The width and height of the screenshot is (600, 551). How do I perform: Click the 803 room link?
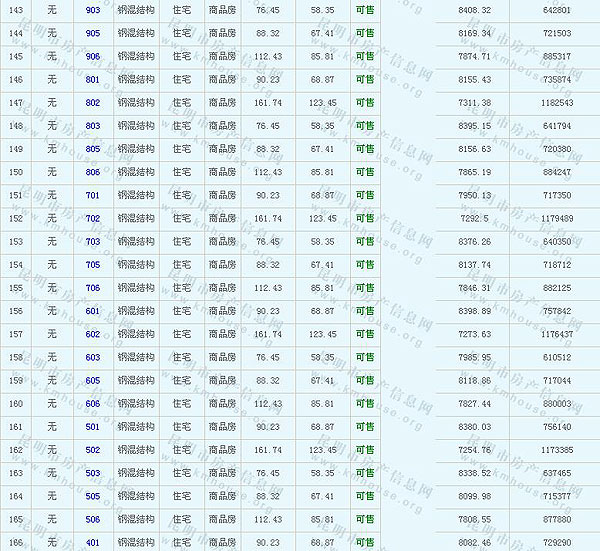pyautogui.click(x=93, y=126)
